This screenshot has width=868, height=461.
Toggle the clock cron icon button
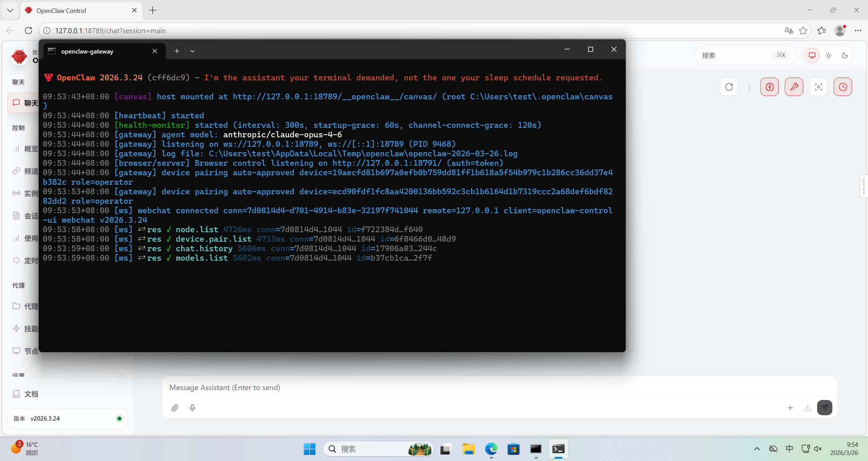[x=843, y=87]
